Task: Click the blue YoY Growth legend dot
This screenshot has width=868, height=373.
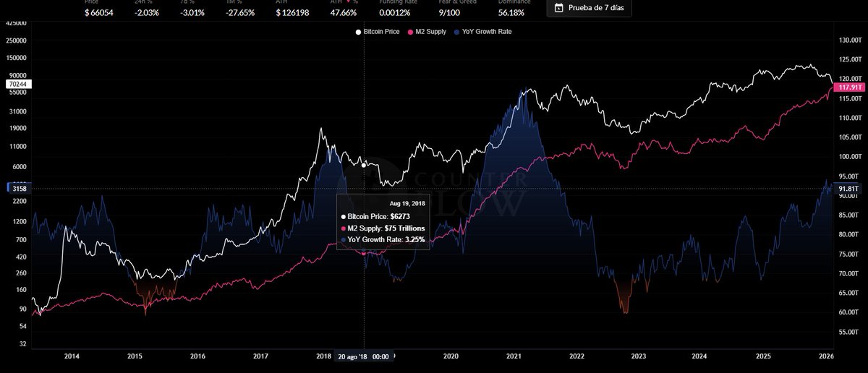Action: [456, 32]
